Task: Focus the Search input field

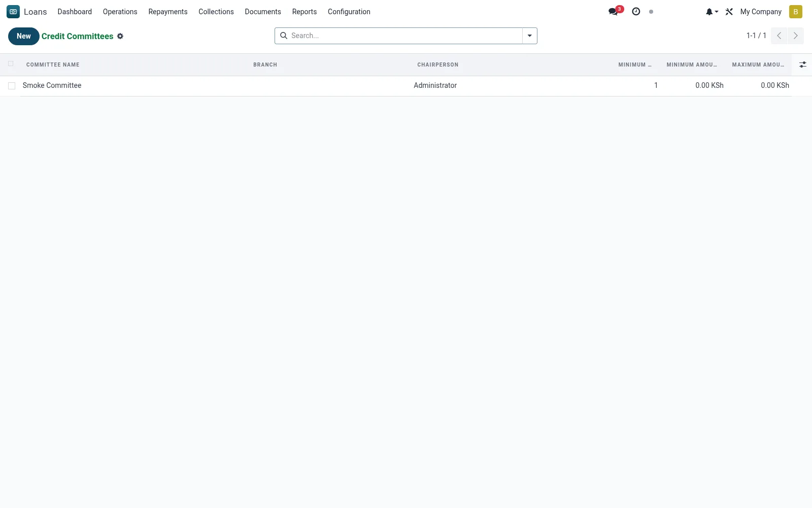Action: [405, 36]
